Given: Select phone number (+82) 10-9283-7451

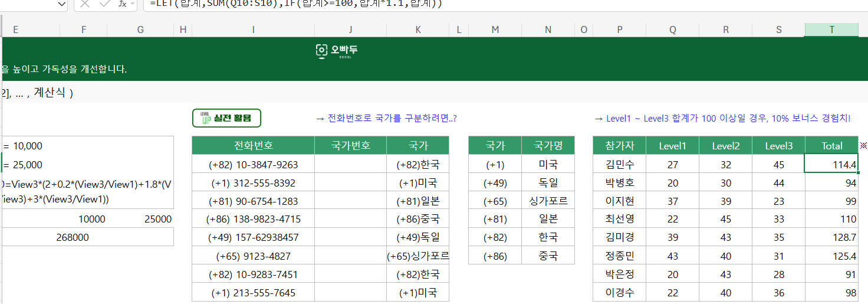Looking at the screenshot, I should [x=254, y=274].
